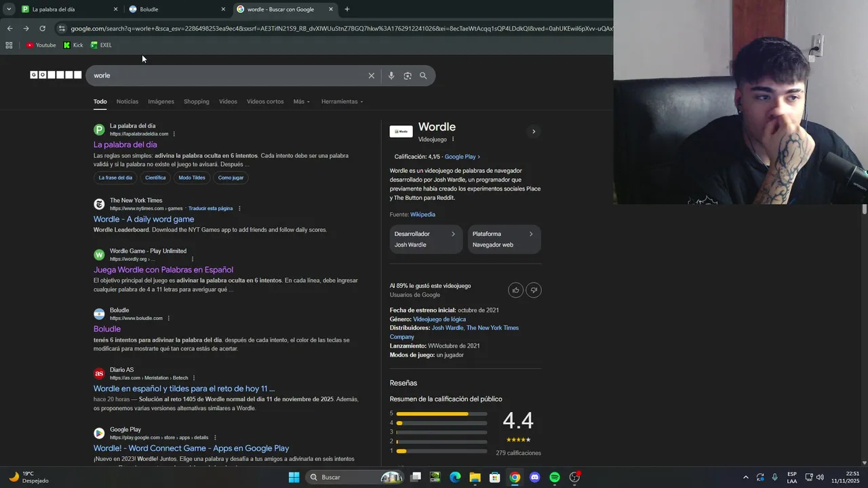Click Traducir esta página link
This screenshot has width=868, height=488.
210,209
